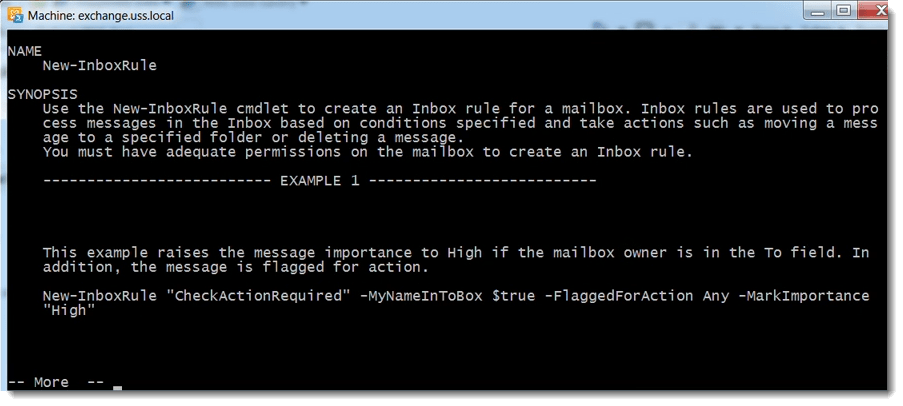Click the blinking cursor after the More prompt
The width and height of the screenshot is (903, 406).
[117, 388]
